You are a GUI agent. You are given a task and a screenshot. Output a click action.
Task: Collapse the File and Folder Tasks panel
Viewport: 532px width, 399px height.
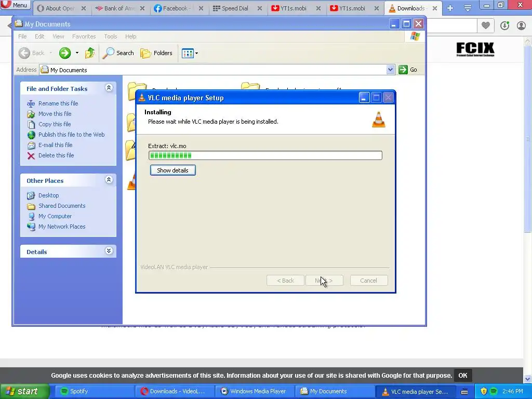(109, 88)
